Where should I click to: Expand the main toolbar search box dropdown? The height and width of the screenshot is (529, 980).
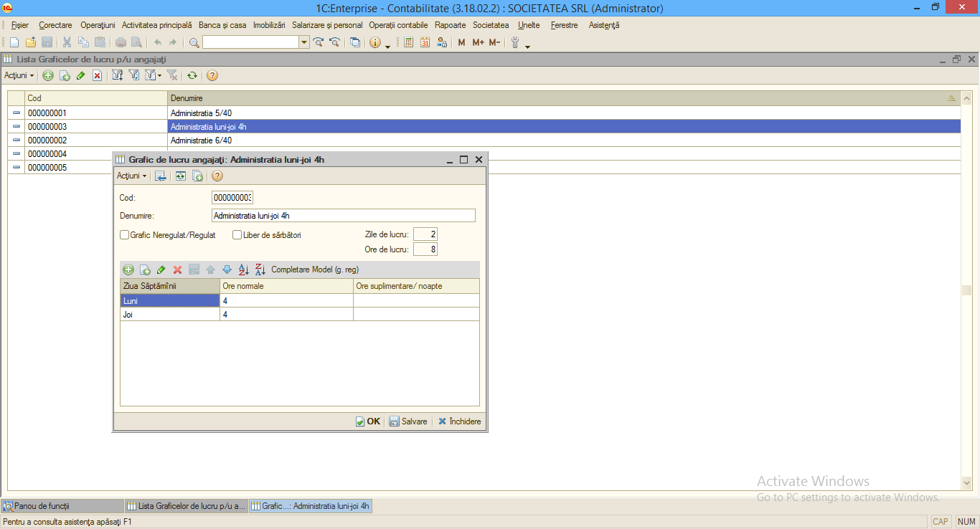pos(304,42)
